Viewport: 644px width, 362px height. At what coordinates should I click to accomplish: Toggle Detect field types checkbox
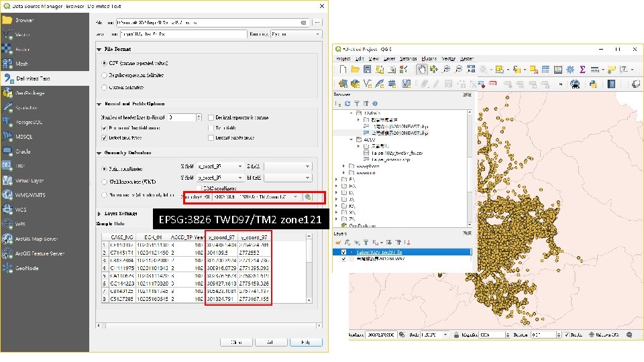pyautogui.click(x=104, y=138)
